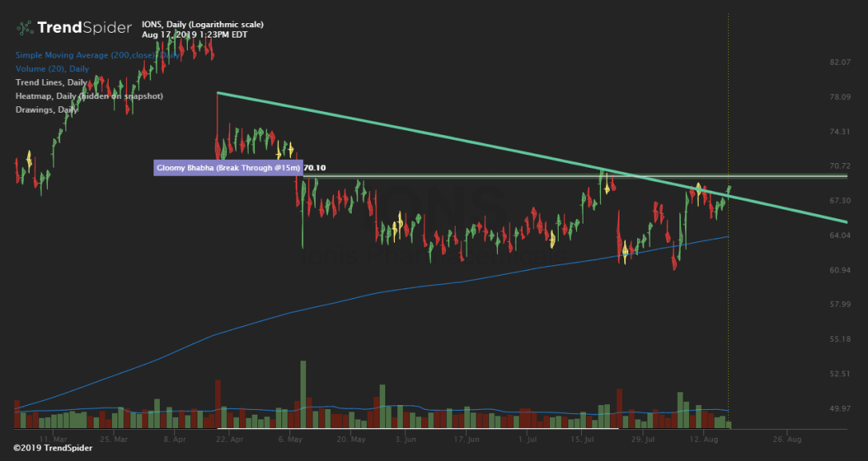Click the ©2019 TrendSpider copyright link
Viewport: 868px width, 461px height.
click(53, 448)
